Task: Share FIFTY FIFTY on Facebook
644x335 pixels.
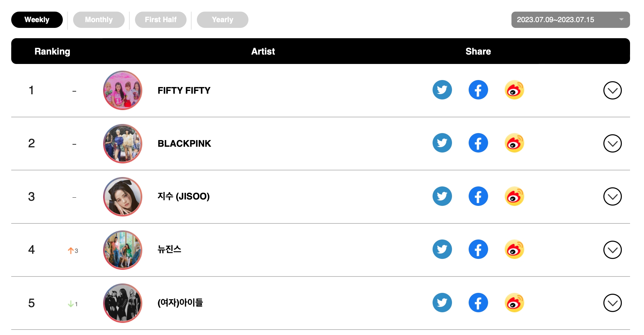Action: pos(478,90)
